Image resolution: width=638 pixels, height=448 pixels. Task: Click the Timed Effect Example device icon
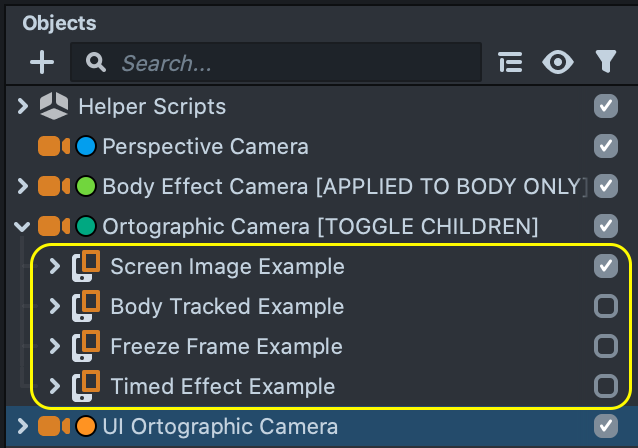[x=87, y=387]
